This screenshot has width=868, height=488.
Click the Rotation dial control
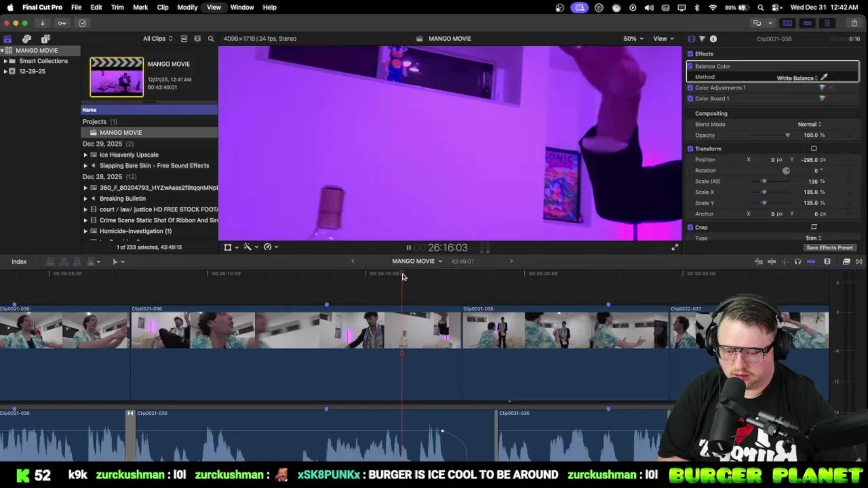[x=786, y=170]
